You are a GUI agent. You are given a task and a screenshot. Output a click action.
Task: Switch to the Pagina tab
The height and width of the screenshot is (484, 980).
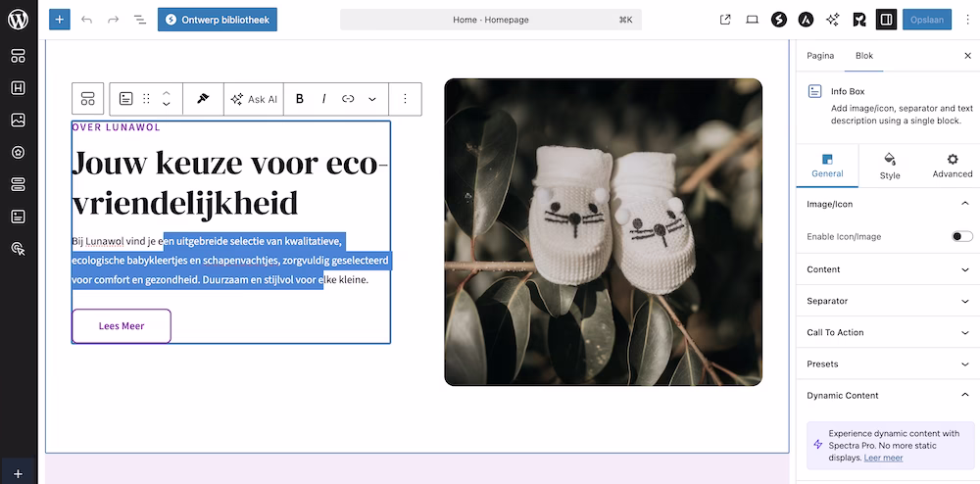coord(820,56)
